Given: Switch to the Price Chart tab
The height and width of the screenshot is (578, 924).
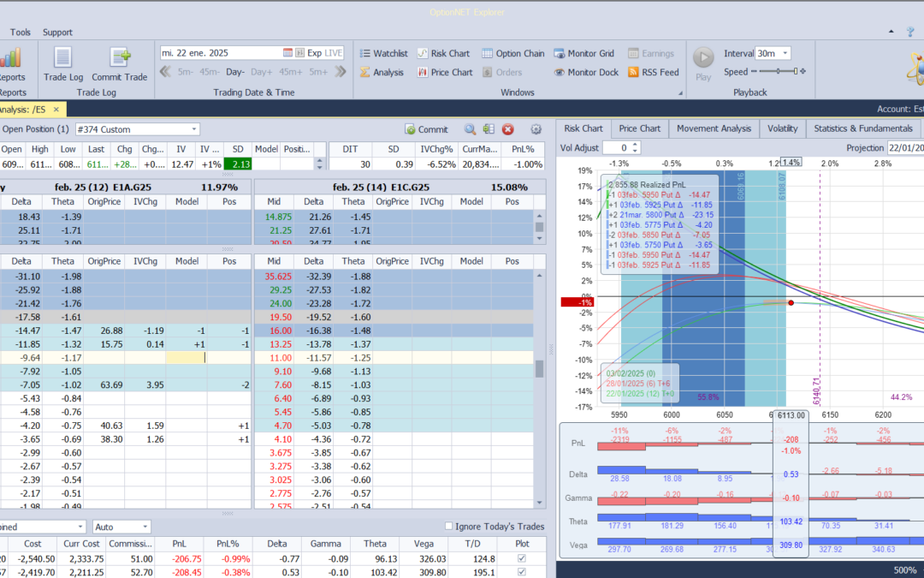Looking at the screenshot, I should point(639,128).
